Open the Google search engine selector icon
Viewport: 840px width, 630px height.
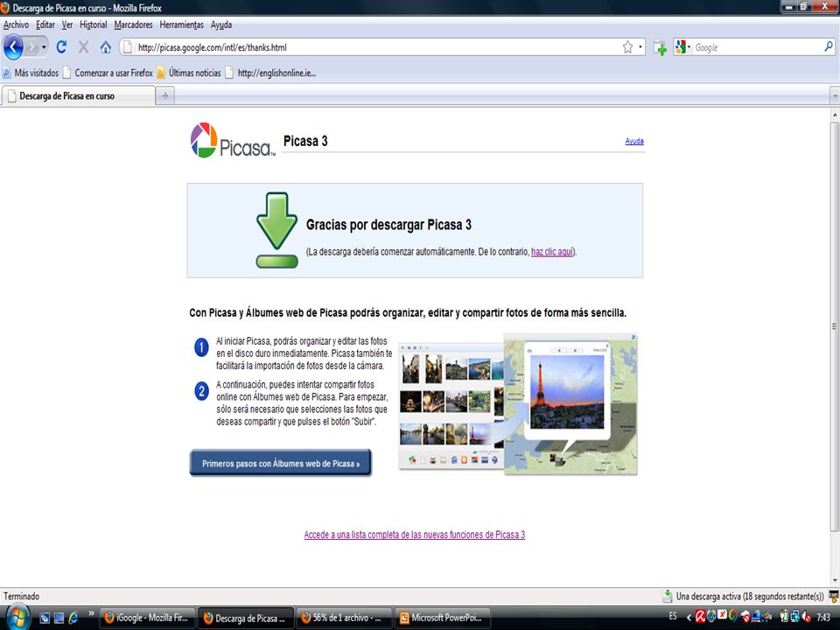pyautogui.click(x=681, y=47)
